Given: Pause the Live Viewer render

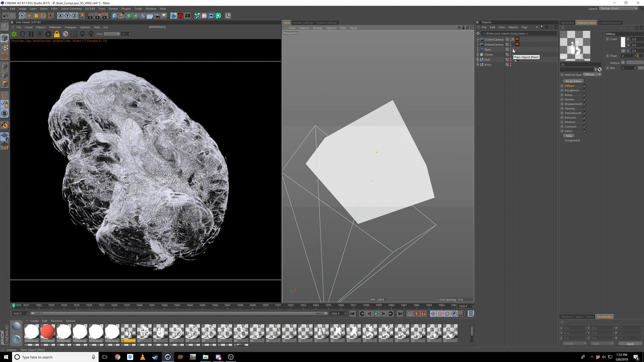Looking at the screenshot, I should tap(31, 34).
